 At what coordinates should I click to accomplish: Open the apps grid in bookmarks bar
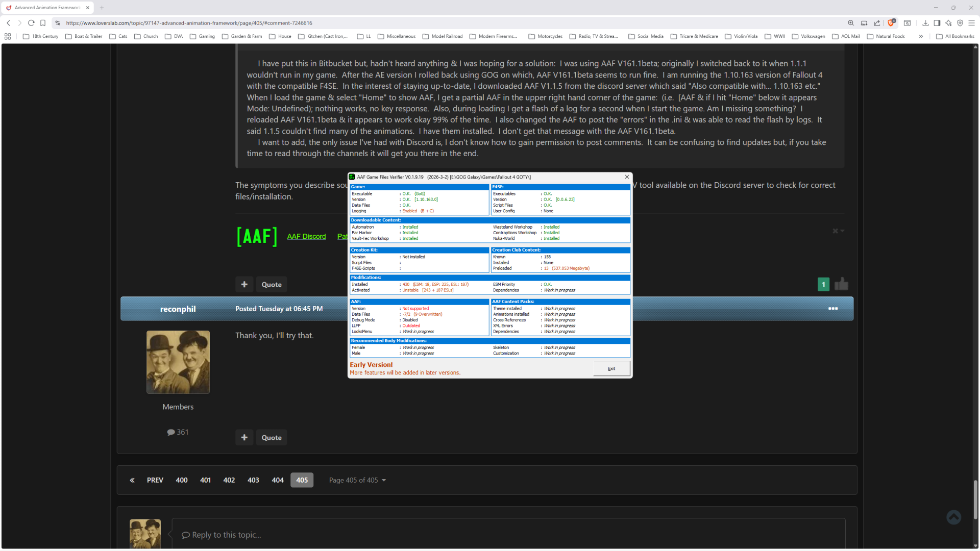click(8, 36)
